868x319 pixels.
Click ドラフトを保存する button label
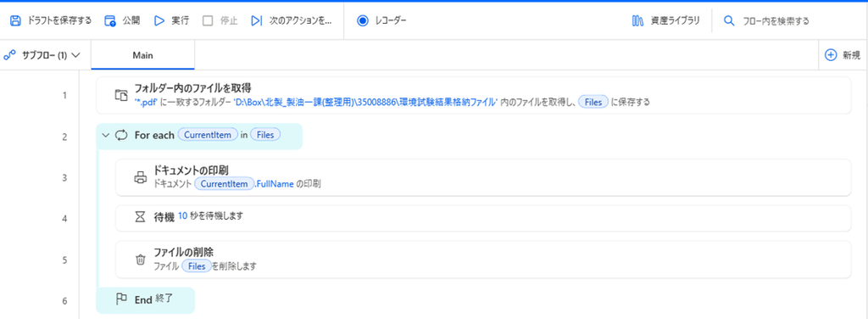pos(60,21)
